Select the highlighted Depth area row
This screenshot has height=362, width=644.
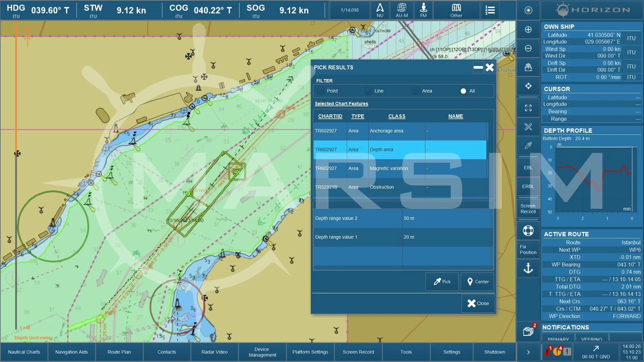(x=400, y=149)
